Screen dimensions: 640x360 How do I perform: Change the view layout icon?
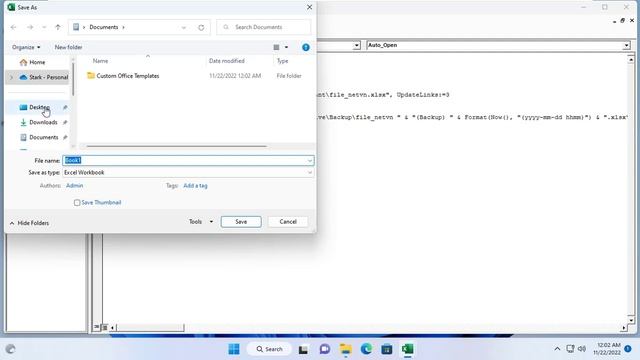pyautogui.click(x=276, y=47)
